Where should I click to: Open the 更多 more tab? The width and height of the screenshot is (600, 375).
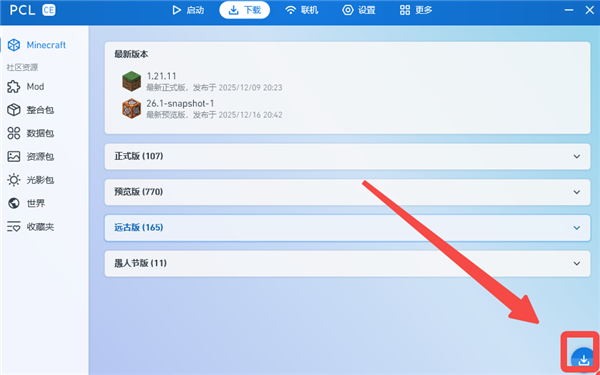[416, 10]
